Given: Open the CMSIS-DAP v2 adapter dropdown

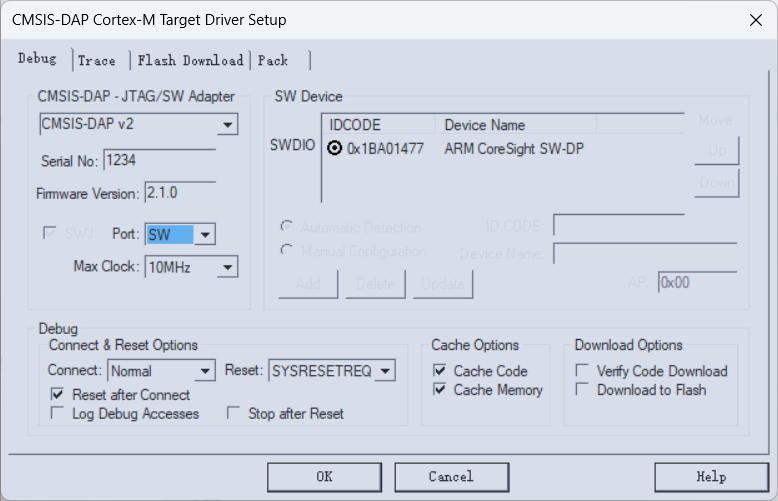Looking at the screenshot, I should coord(228,126).
